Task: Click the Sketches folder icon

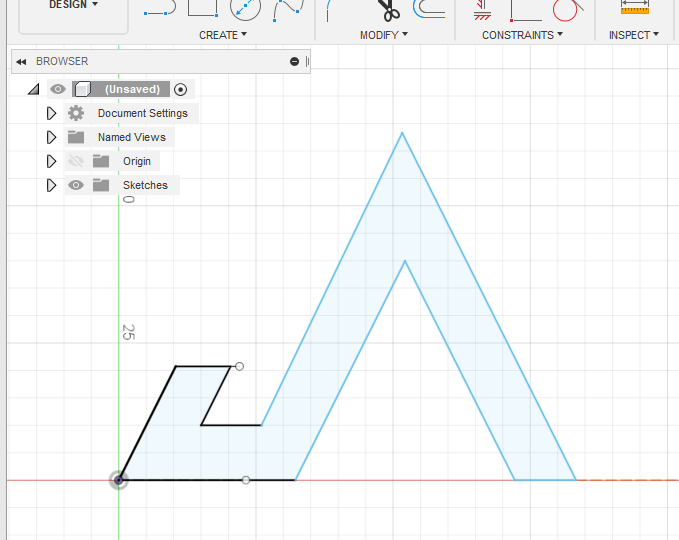Action: (x=101, y=185)
